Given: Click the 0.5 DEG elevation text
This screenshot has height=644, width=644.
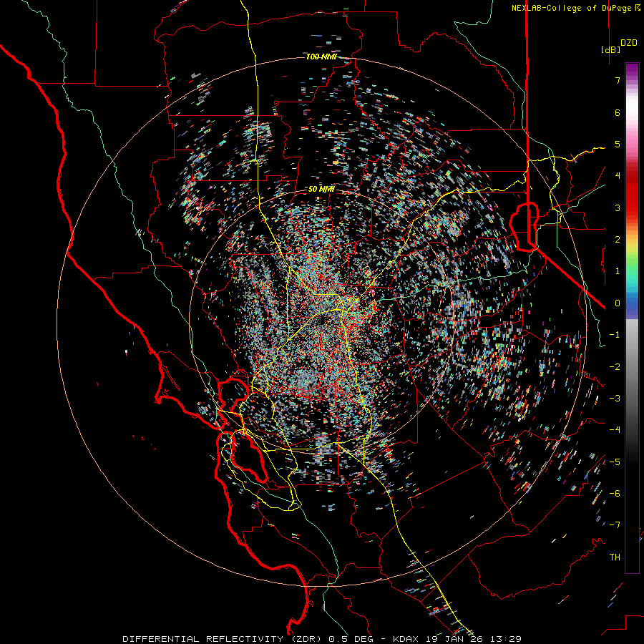Looking at the screenshot, I should coord(351,639).
